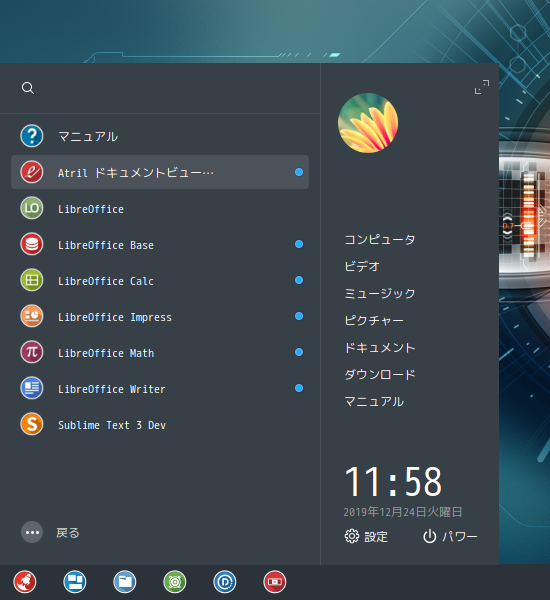
Task: Open the LibreOffice start center icon
Action: (x=32, y=208)
